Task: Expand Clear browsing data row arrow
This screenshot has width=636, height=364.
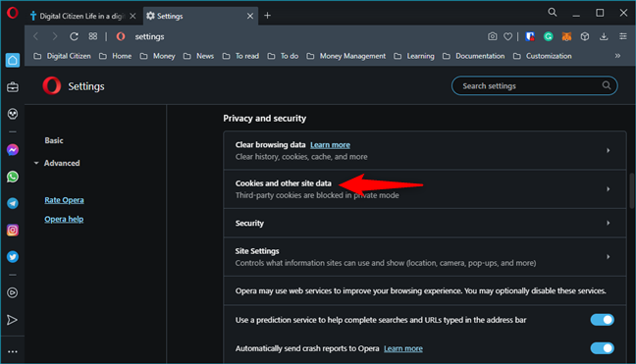Action: (608, 150)
